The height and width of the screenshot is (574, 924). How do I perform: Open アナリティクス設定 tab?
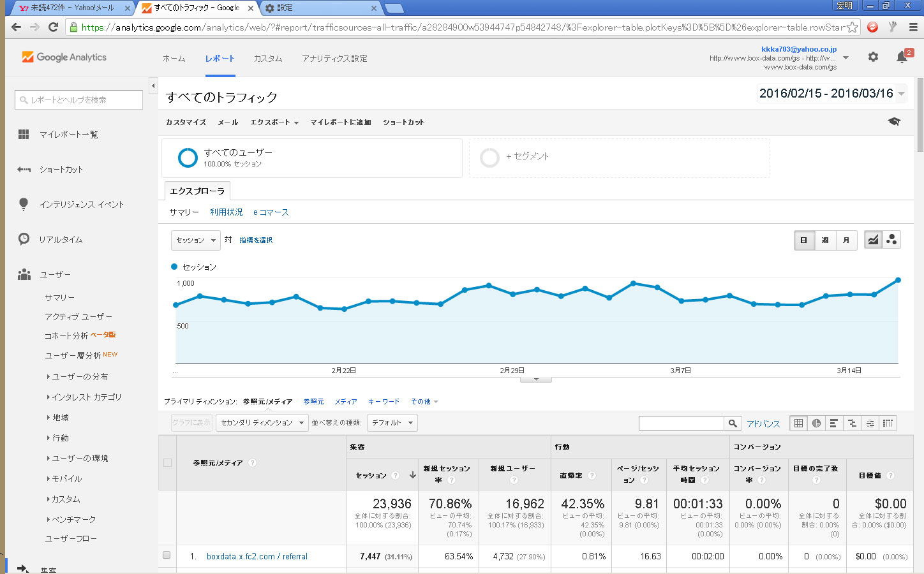pyautogui.click(x=334, y=58)
